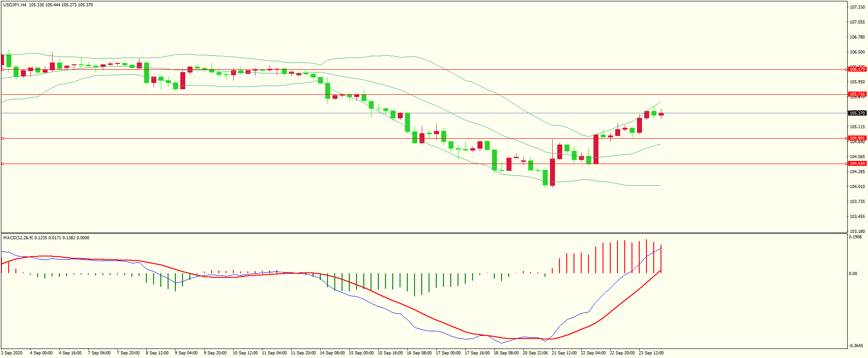Viewport: 868px width, 358px height.
Task: Click the 7 Sep 20:00 time label
Action: (128, 353)
